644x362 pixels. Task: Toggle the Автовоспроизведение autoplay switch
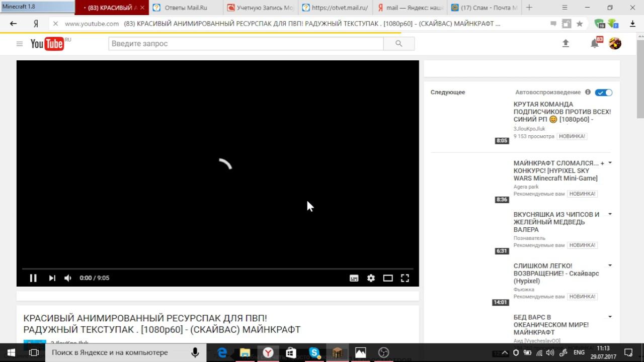pyautogui.click(x=604, y=93)
